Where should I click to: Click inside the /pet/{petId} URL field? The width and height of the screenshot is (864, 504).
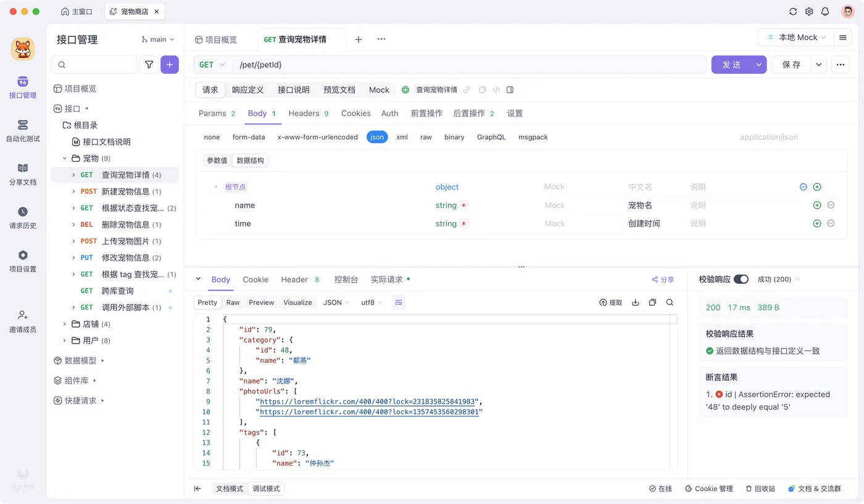click(x=370, y=64)
